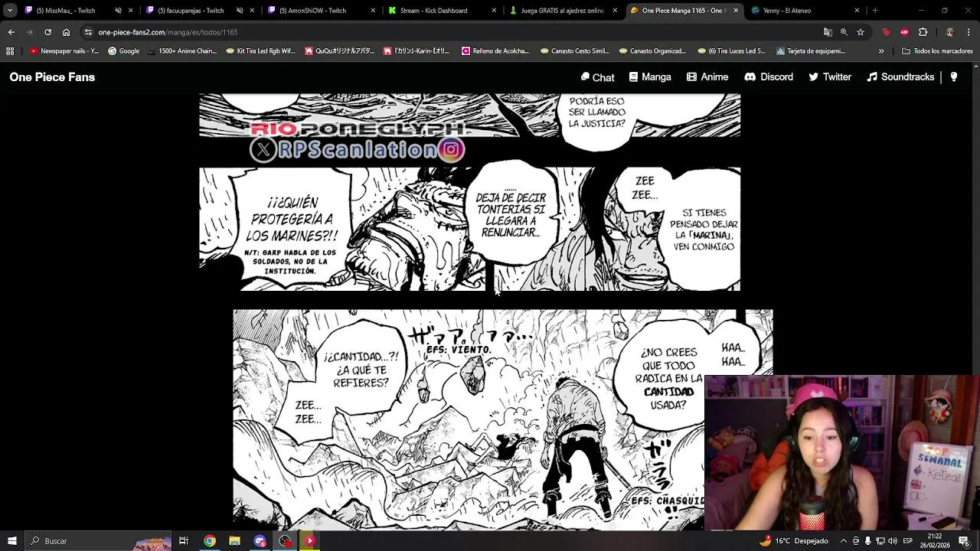The image size is (980, 551).
Task: Open the Newspaper nails YouTube bookmark
Action: (64, 51)
